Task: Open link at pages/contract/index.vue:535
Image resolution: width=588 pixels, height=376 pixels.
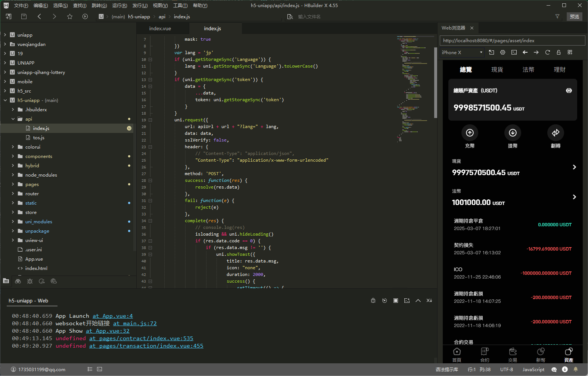Action: pos(141,338)
